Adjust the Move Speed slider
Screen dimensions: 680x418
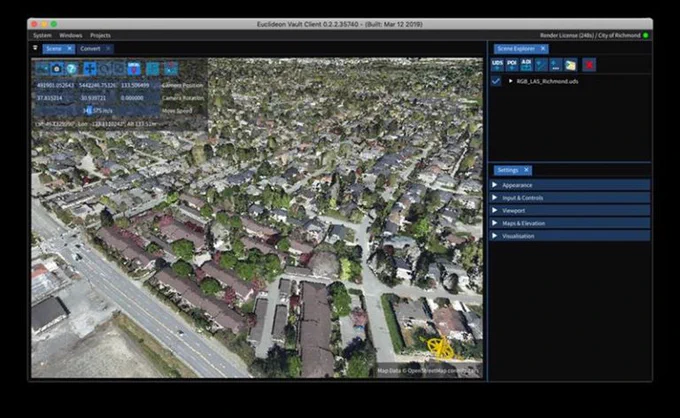(97, 111)
